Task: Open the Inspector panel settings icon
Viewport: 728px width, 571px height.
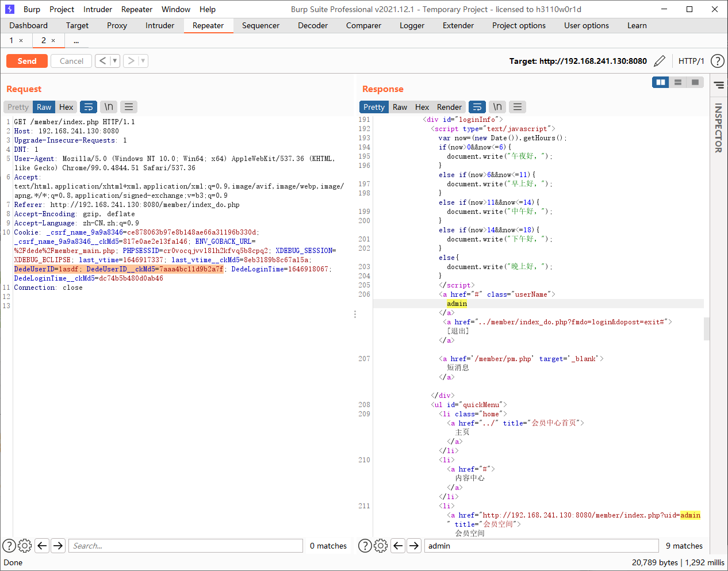Action: pos(719,85)
